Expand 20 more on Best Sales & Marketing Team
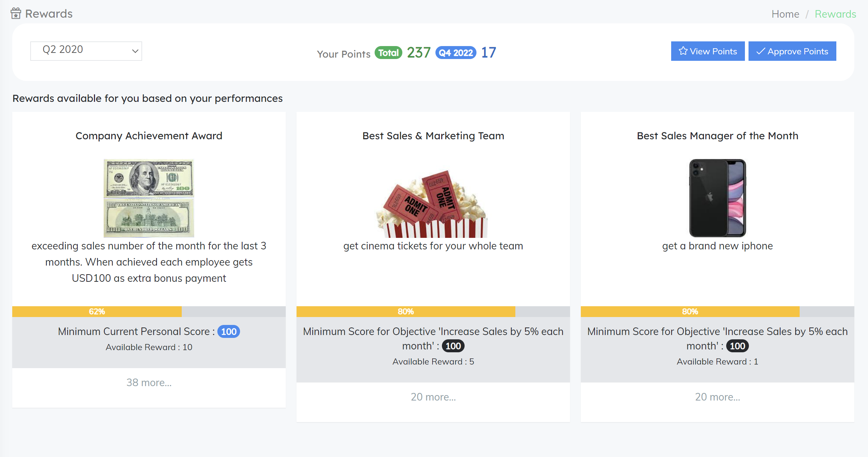 click(433, 397)
